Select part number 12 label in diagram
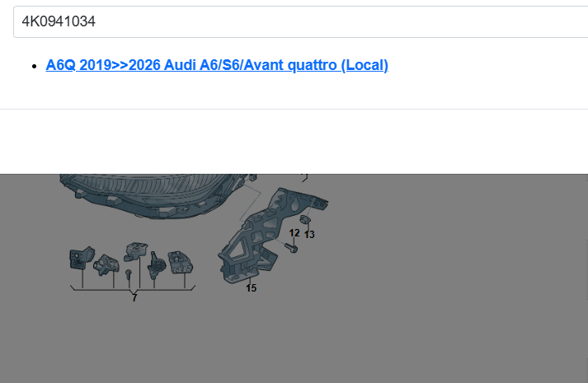Viewport: 588px width, 383px height. [x=294, y=233]
